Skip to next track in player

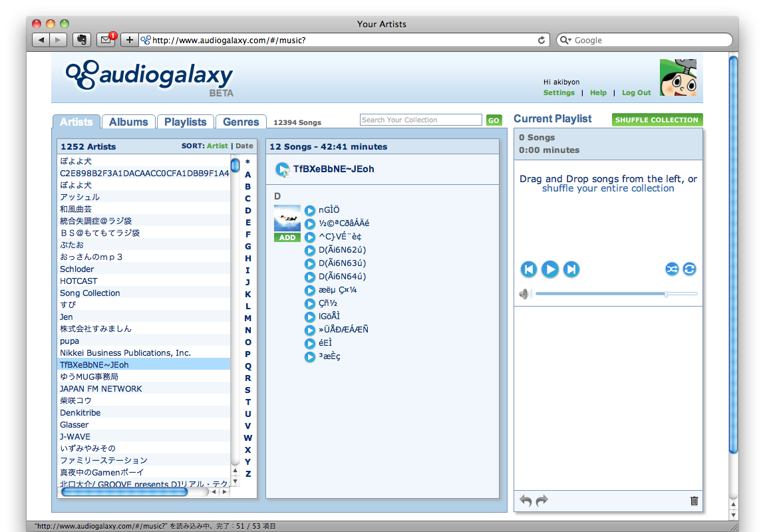tap(571, 269)
